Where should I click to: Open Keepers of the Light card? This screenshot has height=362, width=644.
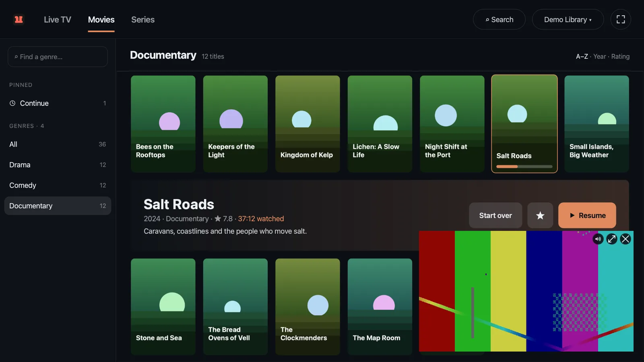[x=235, y=124]
